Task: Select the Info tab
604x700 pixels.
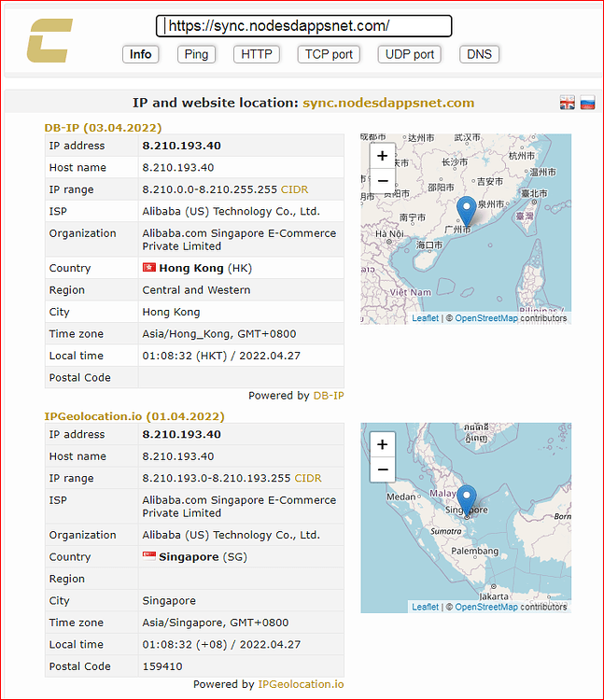Action: click(x=141, y=54)
